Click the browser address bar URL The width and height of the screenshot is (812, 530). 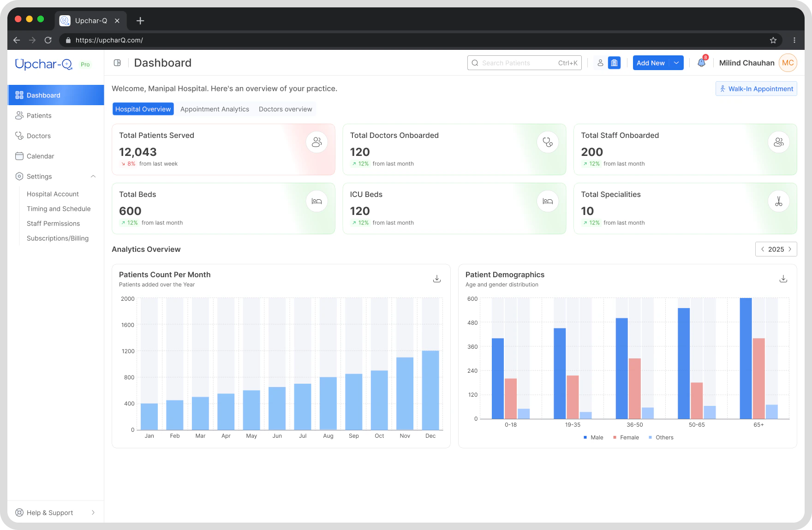[109, 40]
